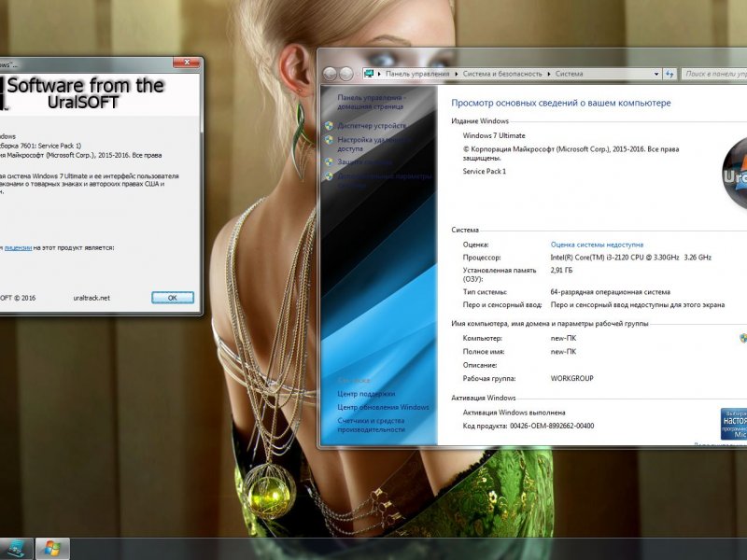The height and width of the screenshot is (560, 747).
Task: Expand the arrow after Система и безопасность breadcrumb
Action: point(549,74)
